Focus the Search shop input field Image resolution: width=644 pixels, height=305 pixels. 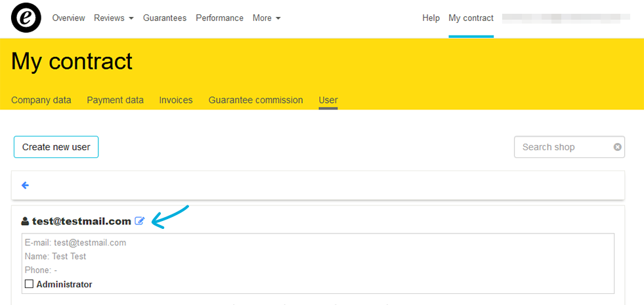pos(569,147)
